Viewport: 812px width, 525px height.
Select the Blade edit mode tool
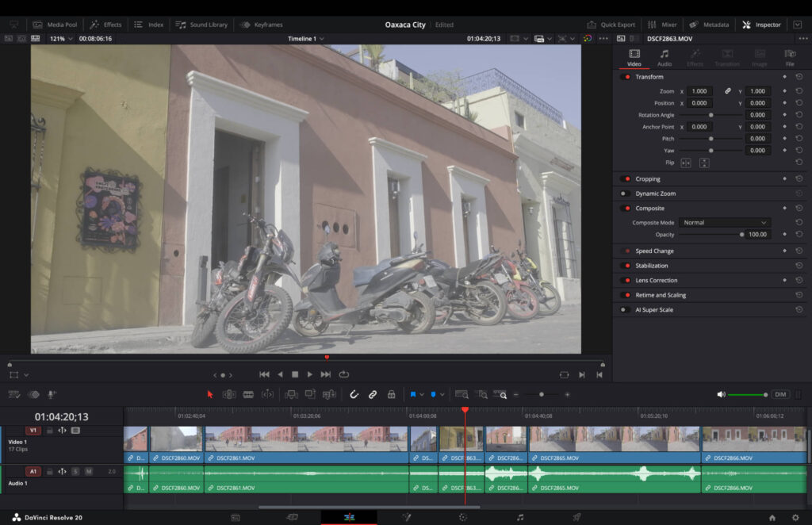[248, 394]
